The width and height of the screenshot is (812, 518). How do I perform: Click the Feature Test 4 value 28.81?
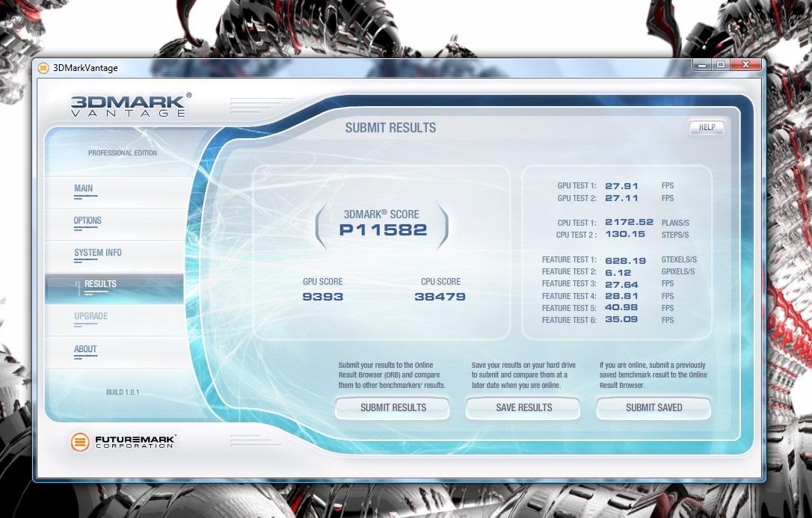click(x=621, y=296)
